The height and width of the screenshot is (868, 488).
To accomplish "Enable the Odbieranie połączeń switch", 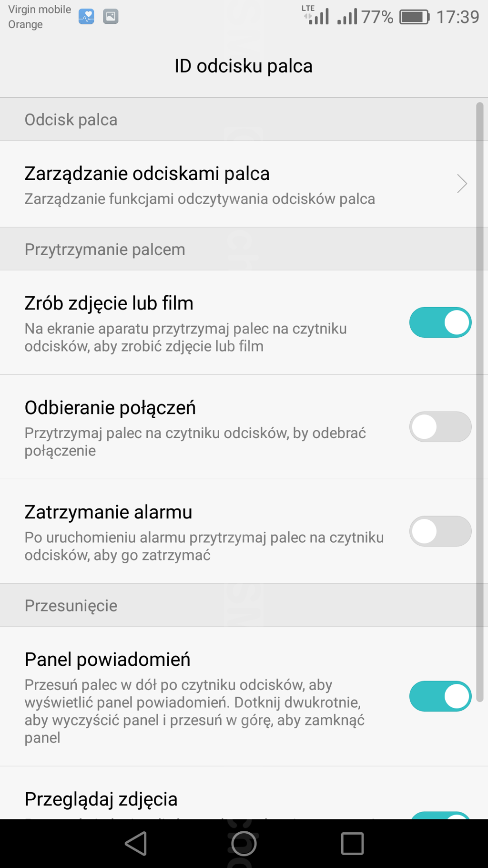I will tap(440, 427).
